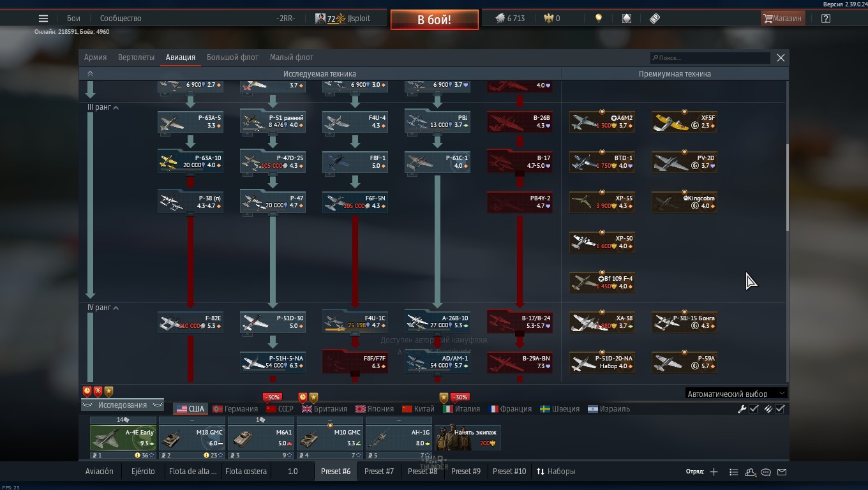
Task: Select the Preset #7 tab
Action: tap(379, 471)
